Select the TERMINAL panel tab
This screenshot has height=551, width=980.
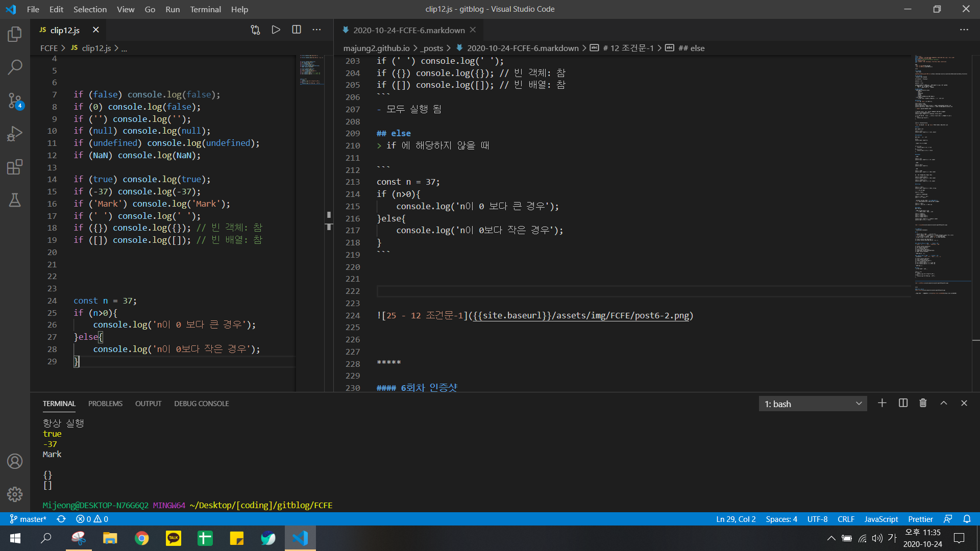(59, 404)
